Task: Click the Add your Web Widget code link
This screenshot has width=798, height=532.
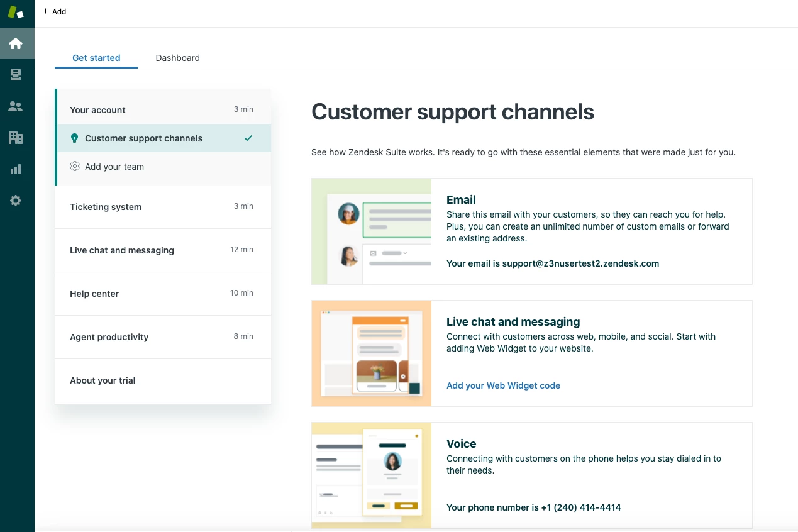Action: click(503, 385)
